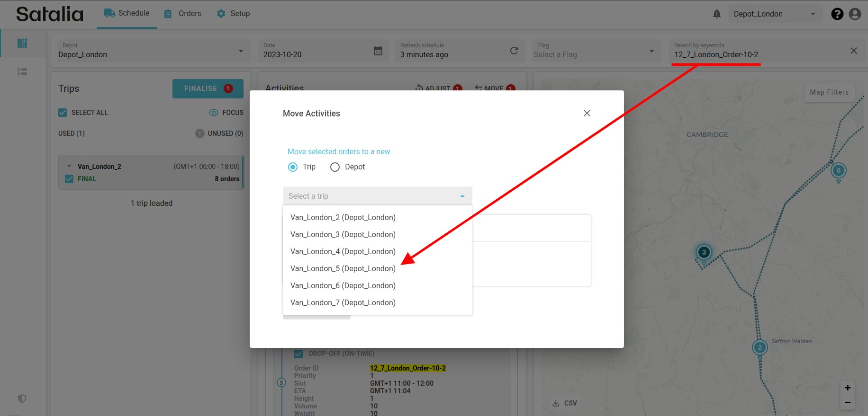Choose Van_London_5 (Depot_London) option
The height and width of the screenshot is (416, 868).
pos(378,268)
